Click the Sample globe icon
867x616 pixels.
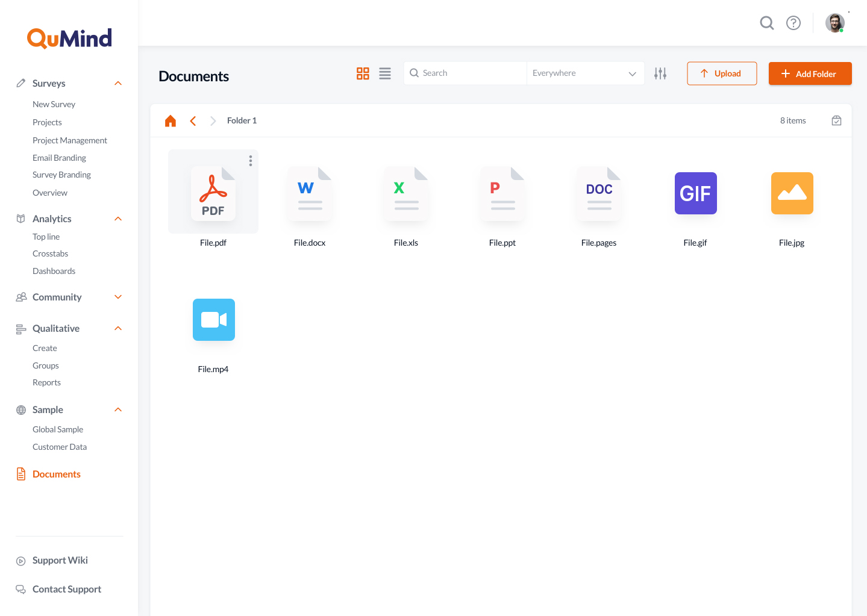(x=21, y=410)
